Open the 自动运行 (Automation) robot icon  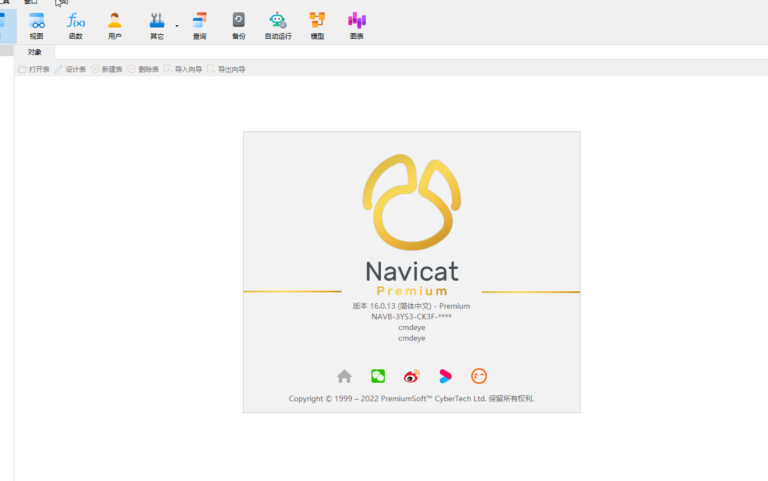[x=278, y=26]
